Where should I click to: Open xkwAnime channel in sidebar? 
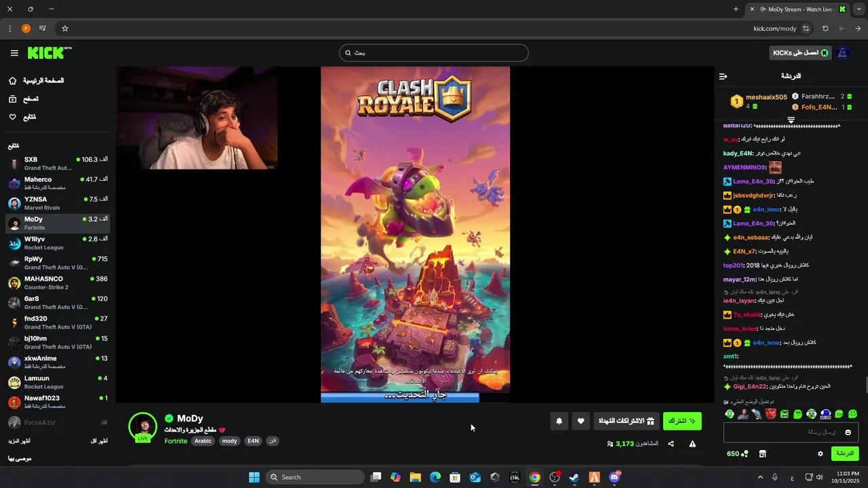[58, 362]
